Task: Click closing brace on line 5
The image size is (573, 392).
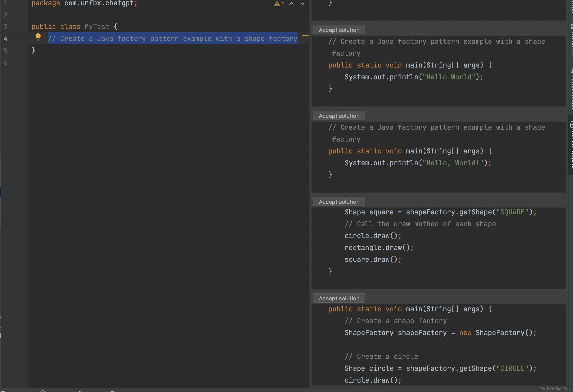Action: click(x=34, y=50)
